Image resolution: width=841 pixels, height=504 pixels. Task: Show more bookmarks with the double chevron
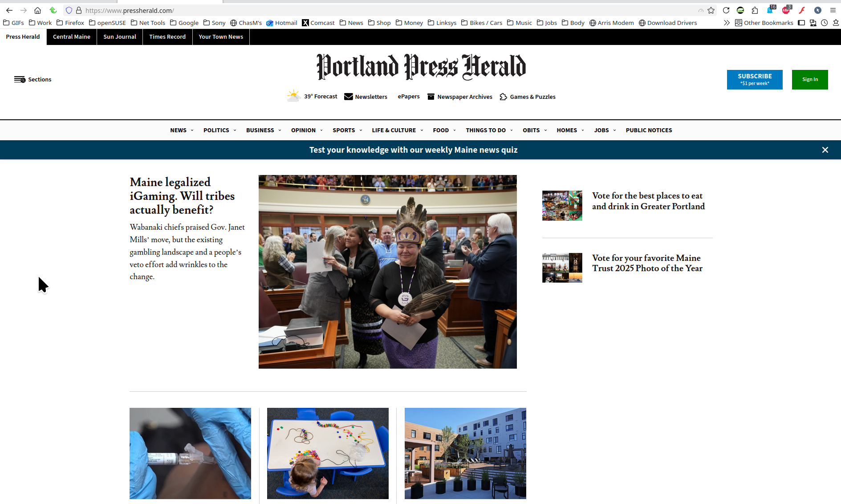click(727, 23)
